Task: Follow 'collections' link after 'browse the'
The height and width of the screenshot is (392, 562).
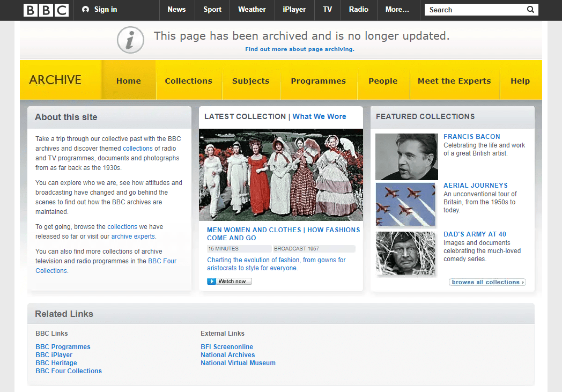Action: coord(122,227)
